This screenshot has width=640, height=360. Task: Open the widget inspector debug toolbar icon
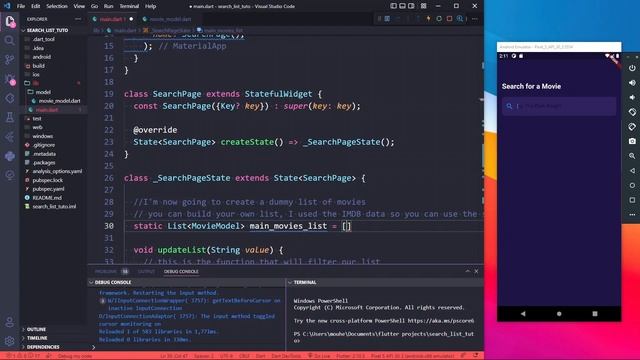coord(460,19)
